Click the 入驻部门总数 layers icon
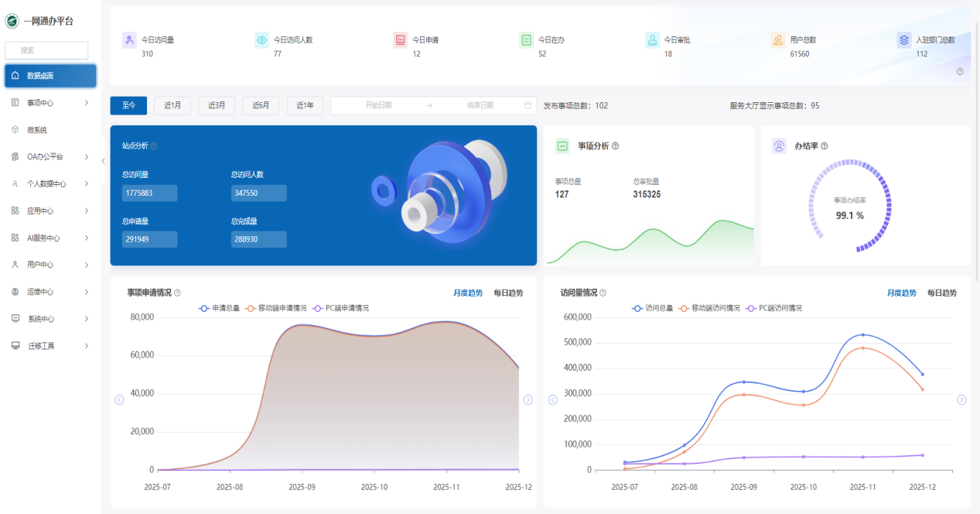Image resolution: width=980 pixels, height=514 pixels. tap(903, 40)
